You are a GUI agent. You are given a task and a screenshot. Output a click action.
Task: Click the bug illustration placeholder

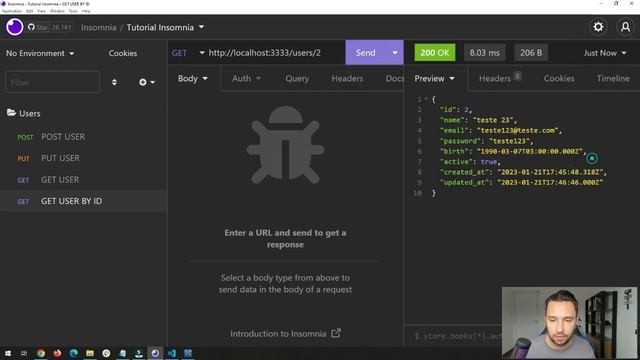click(285, 145)
